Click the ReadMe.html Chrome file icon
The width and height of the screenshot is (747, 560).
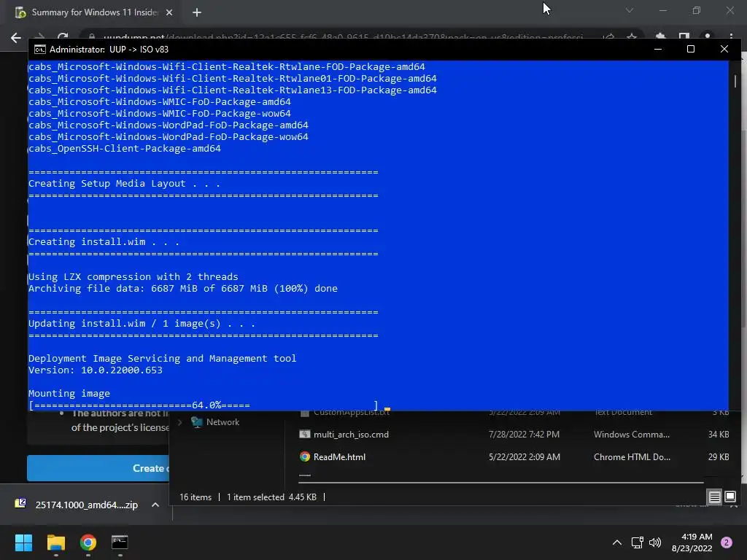[x=305, y=456]
